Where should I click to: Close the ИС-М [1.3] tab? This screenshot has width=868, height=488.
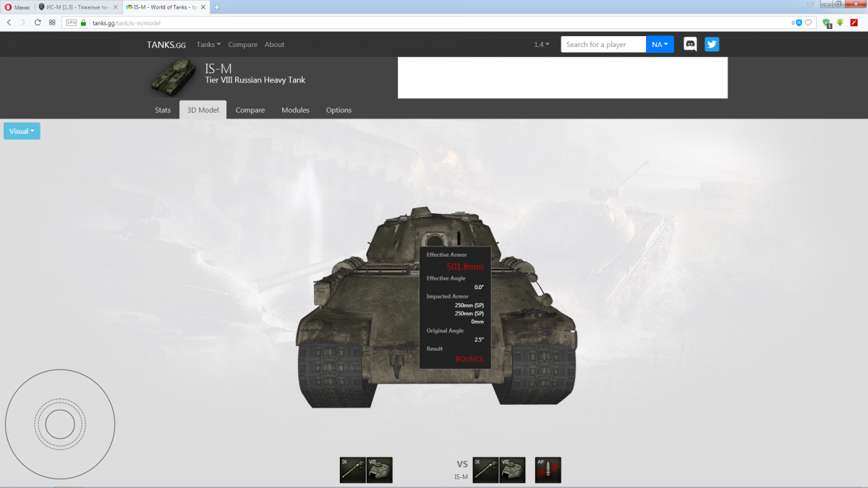click(x=115, y=6)
